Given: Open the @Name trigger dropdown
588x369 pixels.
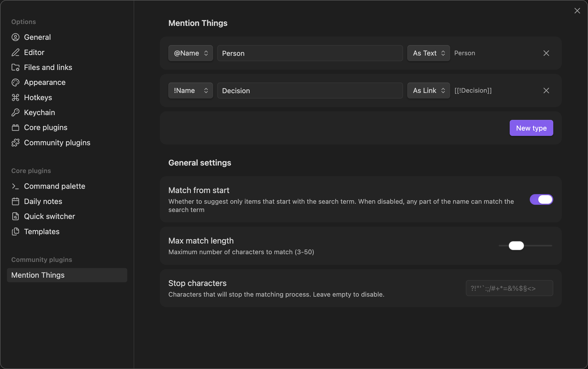Looking at the screenshot, I should (x=191, y=53).
